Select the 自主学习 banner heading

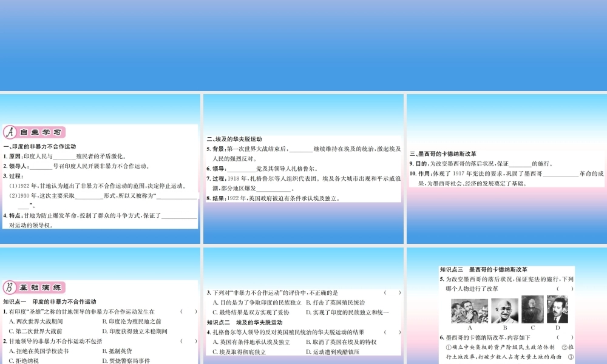coord(40,132)
